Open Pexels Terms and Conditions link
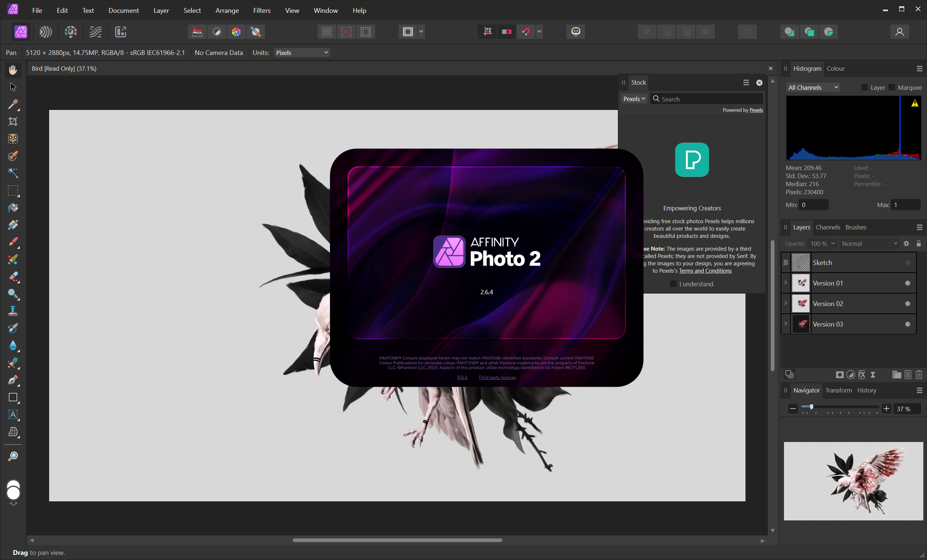This screenshot has width=927, height=560. [705, 271]
